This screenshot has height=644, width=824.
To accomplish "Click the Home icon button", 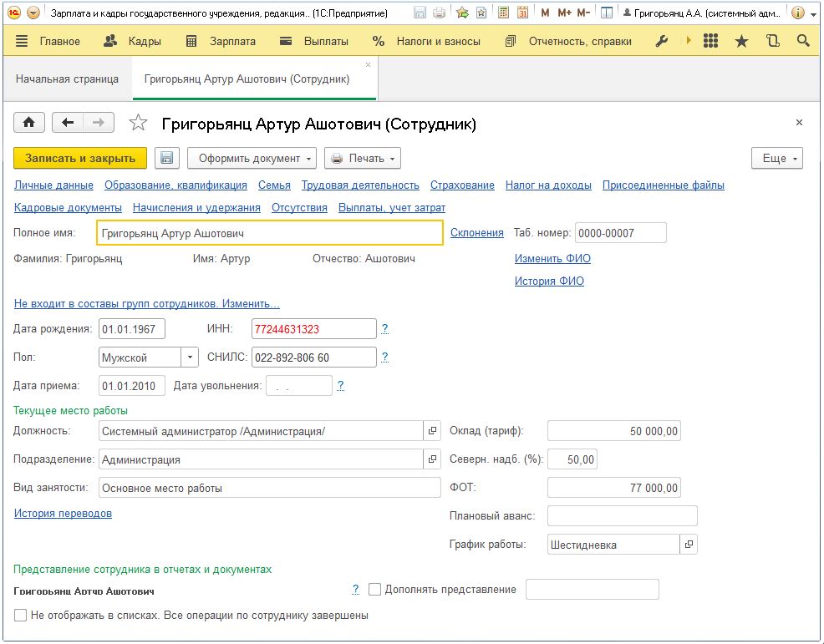I will tap(28, 123).
